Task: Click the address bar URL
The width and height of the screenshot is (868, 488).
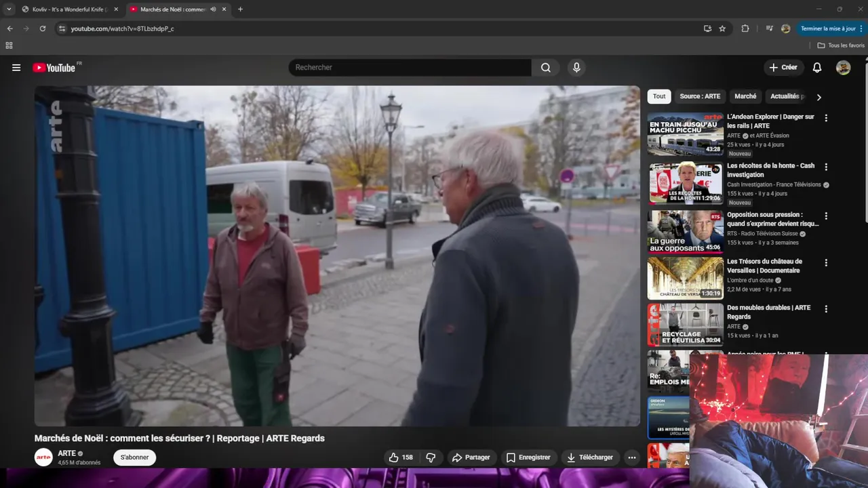Action: [123, 28]
